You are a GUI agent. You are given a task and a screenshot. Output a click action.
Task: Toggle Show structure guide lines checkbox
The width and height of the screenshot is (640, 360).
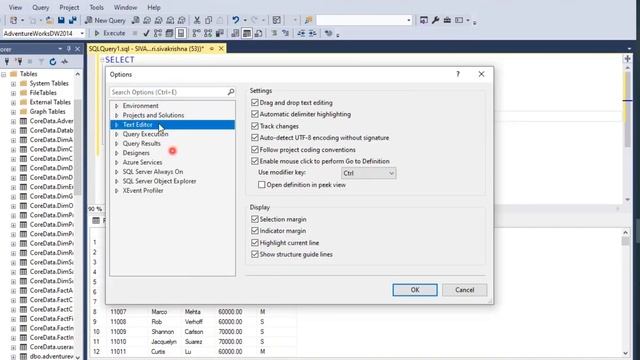click(255, 254)
